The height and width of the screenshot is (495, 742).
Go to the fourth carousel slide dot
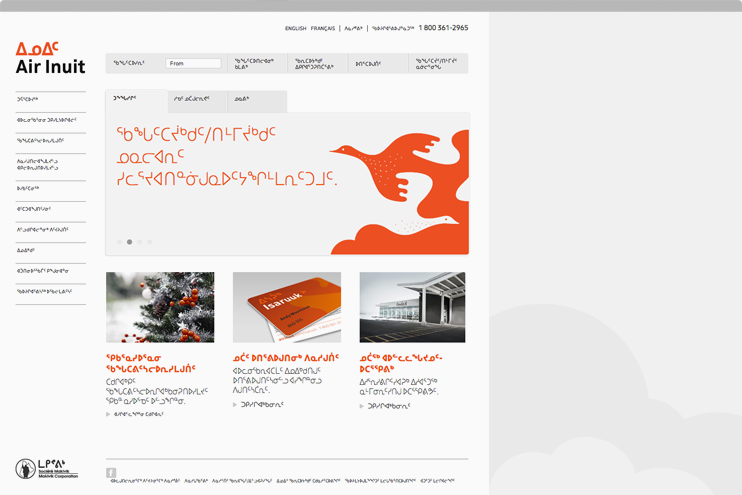point(150,242)
